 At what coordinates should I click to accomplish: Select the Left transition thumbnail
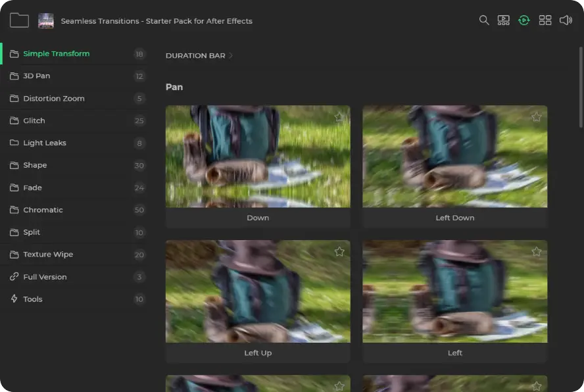(x=454, y=291)
